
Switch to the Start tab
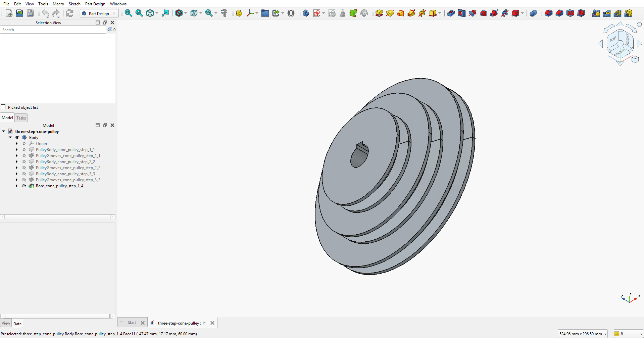click(132, 323)
